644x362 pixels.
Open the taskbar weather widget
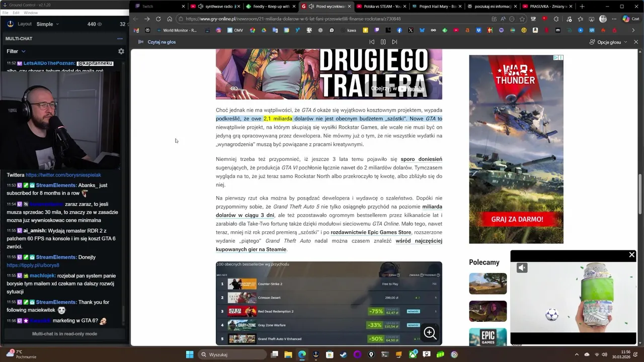coord(21,354)
